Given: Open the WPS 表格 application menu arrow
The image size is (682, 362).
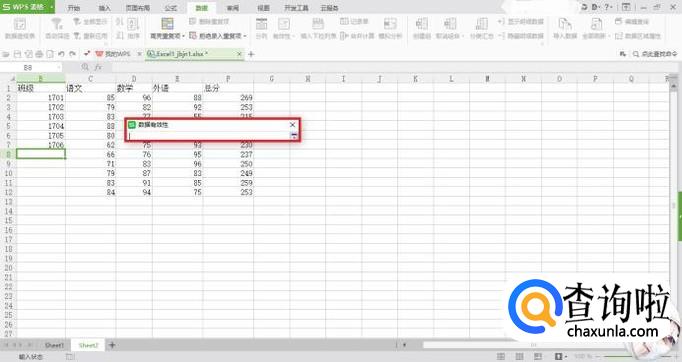Looking at the screenshot, I should click(51, 7).
